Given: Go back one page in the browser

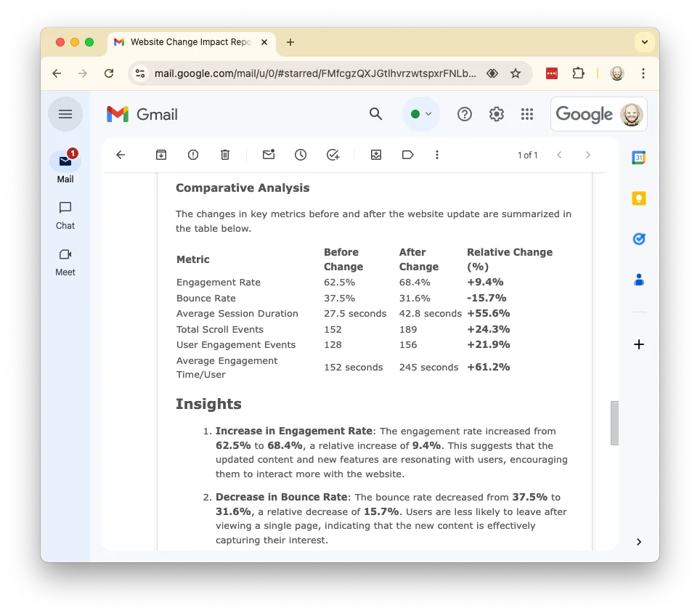Looking at the screenshot, I should [x=57, y=73].
